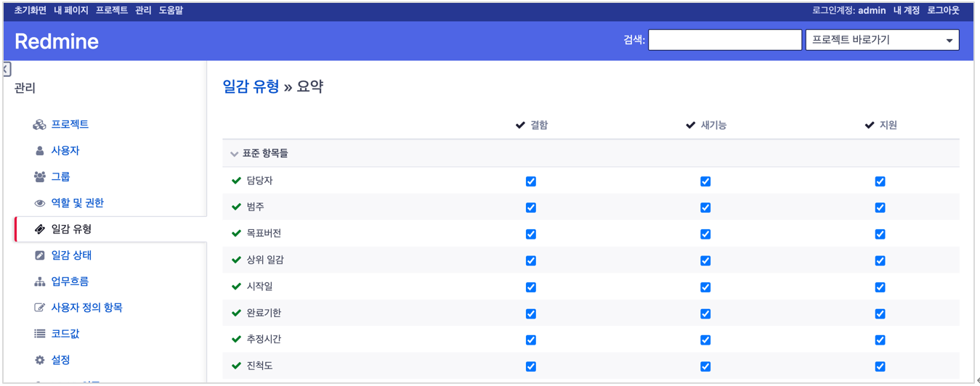Click the Redmine header title
The image size is (980, 386).
(x=57, y=41)
